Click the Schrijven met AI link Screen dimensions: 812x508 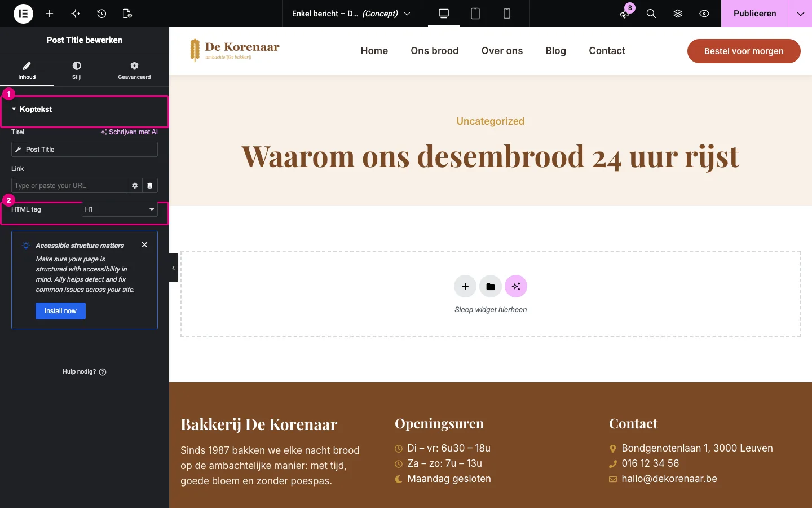pos(129,132)
